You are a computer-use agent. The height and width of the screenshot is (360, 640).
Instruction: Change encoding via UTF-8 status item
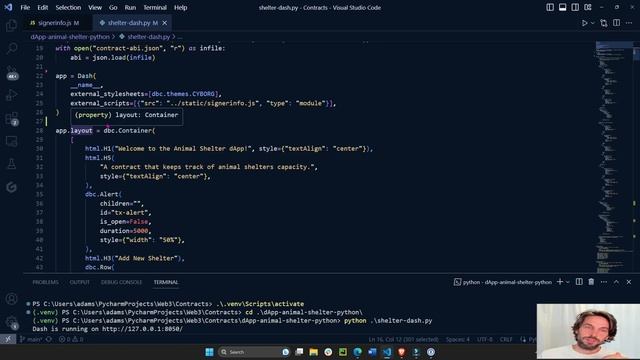click(484, 339)
